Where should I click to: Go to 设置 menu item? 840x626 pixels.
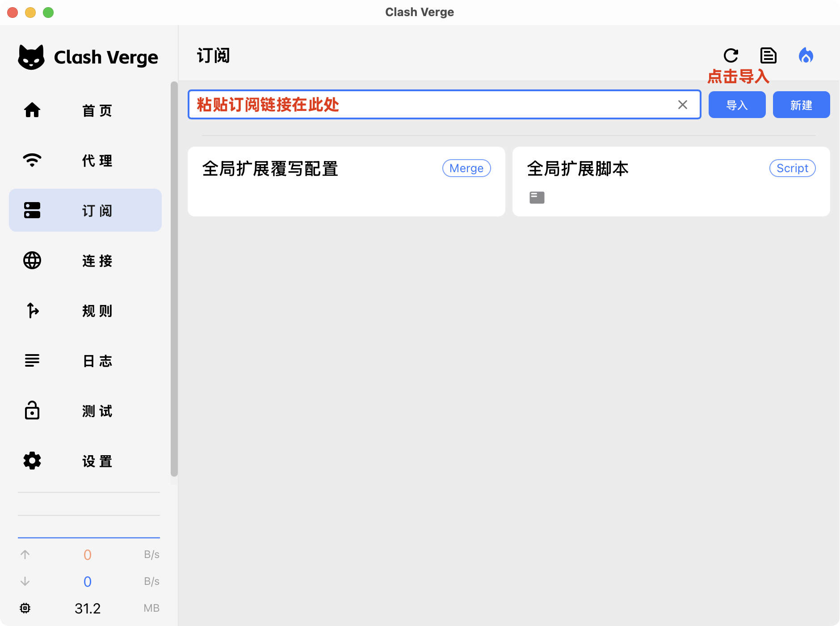pos(85,461)
